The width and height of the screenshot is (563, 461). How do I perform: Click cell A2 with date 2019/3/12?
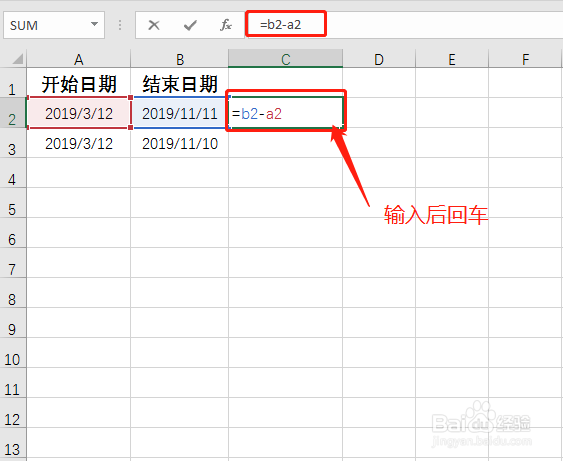click(x=79, y=113)
